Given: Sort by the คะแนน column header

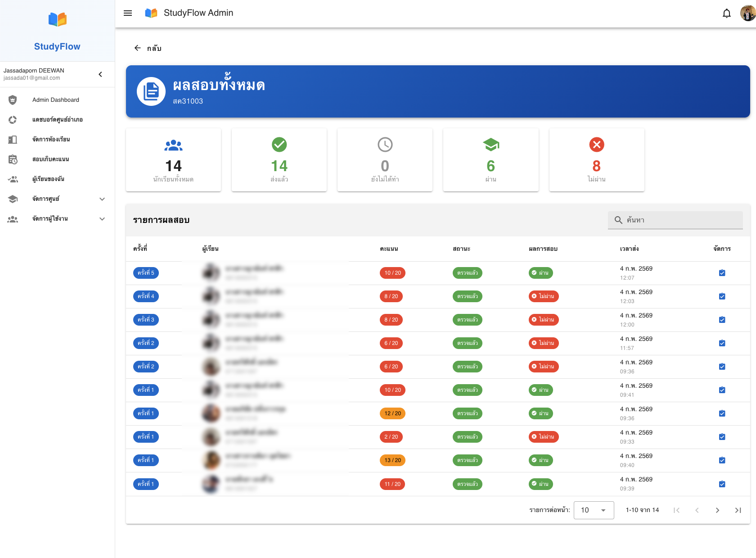Looking at the screenshot, I should [x=389, y=249].
